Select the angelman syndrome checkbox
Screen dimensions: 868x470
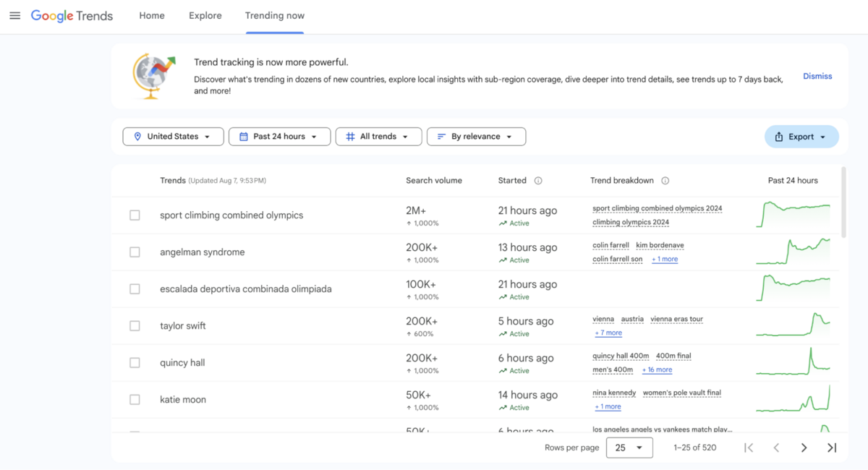[135, 252]
